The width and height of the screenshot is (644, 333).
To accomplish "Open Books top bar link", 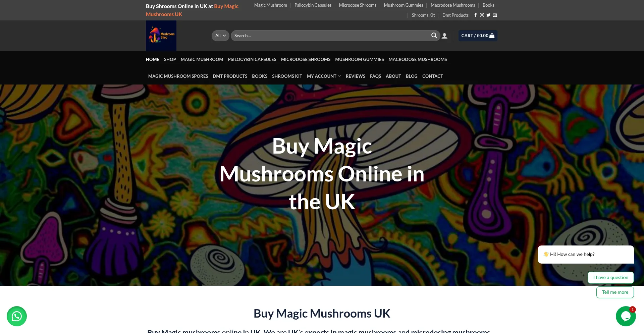I will [488, 5].
